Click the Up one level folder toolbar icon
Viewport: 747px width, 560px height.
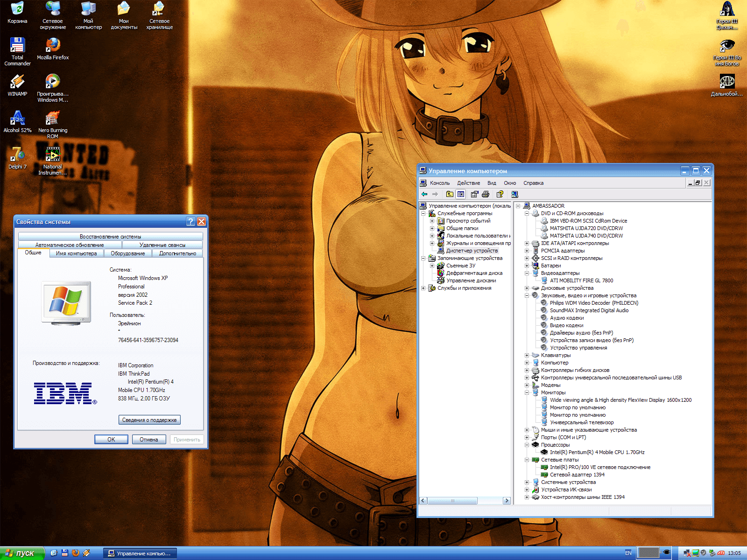450,194
